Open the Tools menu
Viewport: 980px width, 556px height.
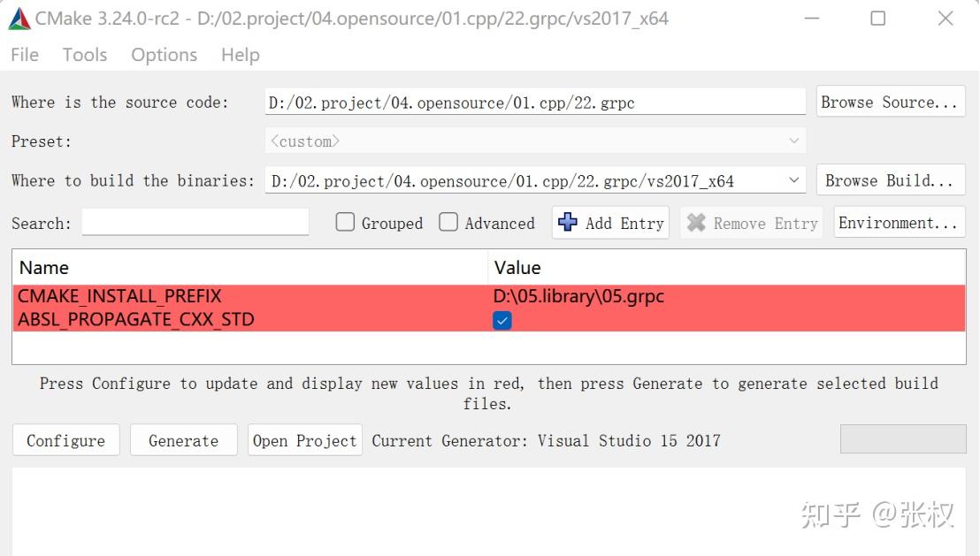pos(84,55)
